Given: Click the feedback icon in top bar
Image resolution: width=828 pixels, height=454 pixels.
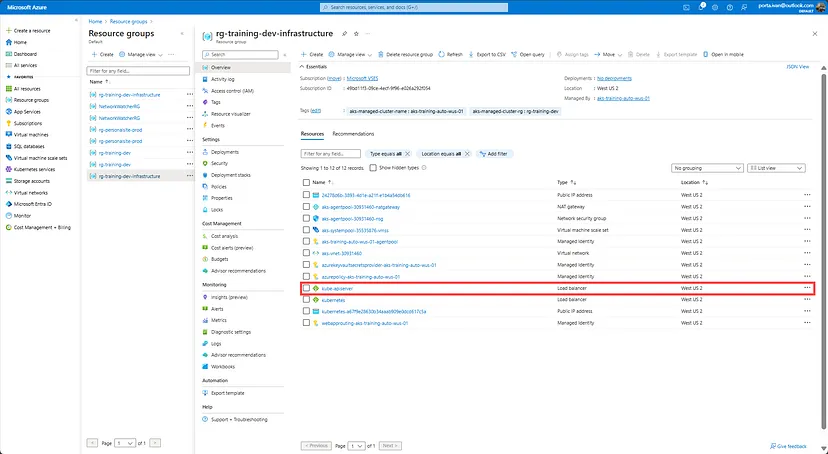Looking at the screenshot, I should tap(744, 7).
